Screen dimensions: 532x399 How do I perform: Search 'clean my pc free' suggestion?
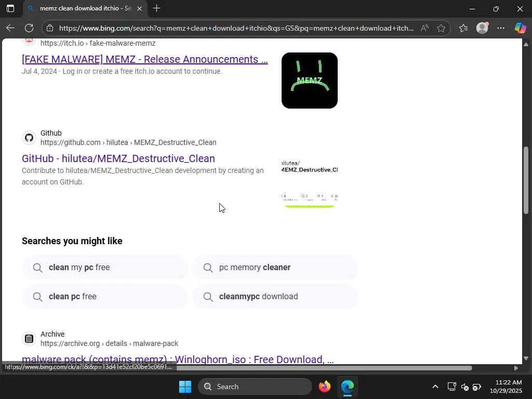point(104,268)
